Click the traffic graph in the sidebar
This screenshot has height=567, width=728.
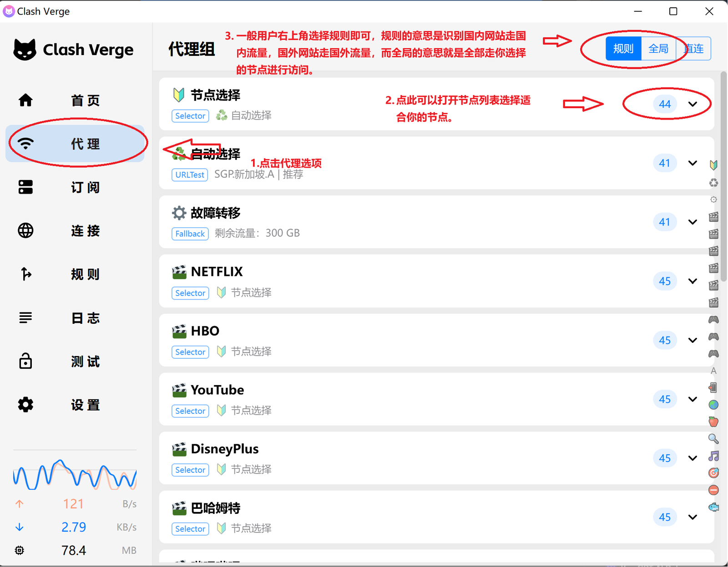click(75, 474)
